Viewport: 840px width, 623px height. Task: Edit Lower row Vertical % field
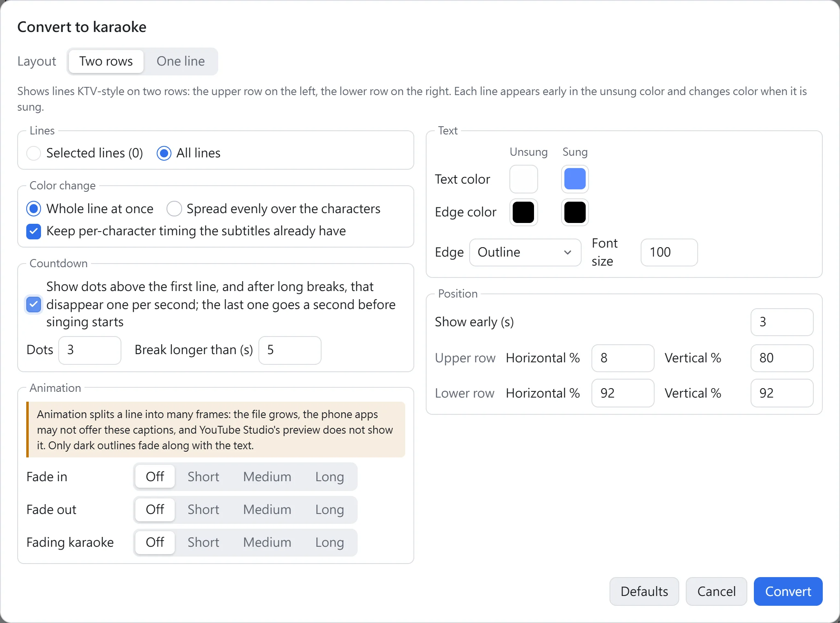782,393
